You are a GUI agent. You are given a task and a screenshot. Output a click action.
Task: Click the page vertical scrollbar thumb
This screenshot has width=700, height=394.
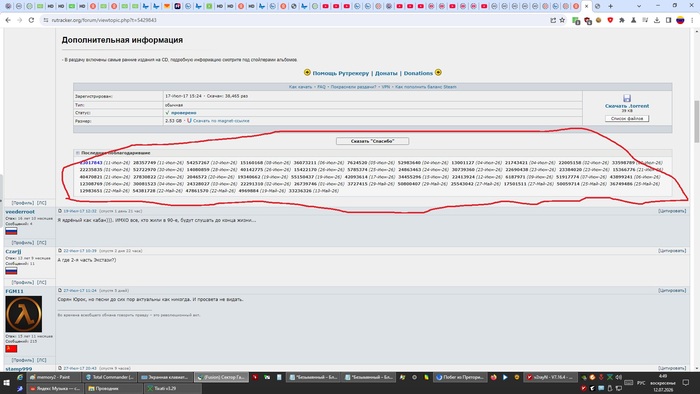(696, 121)
